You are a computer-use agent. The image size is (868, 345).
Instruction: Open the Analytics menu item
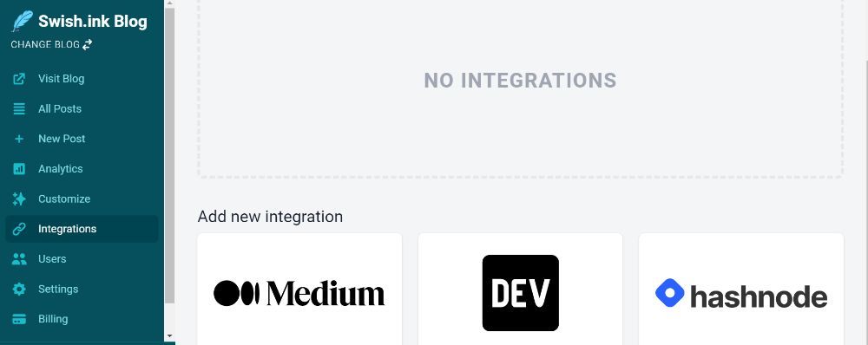(82, 169)
